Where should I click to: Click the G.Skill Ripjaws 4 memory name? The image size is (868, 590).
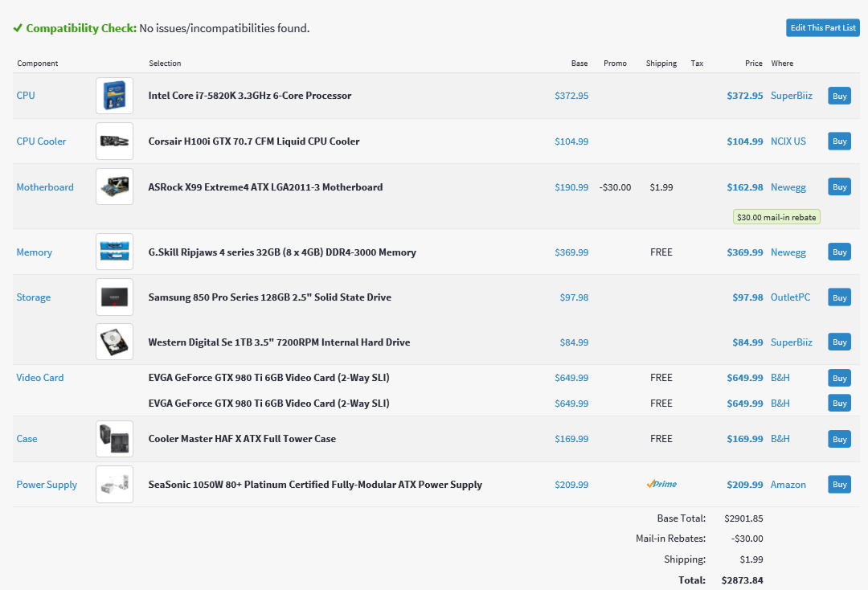(282, 252)
